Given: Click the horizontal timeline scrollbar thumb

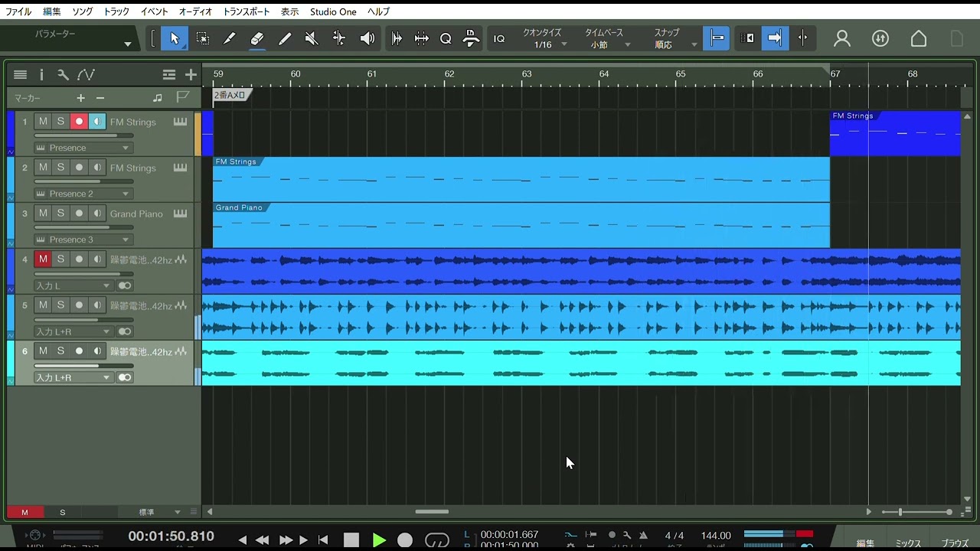Looking at the screenshot, I should coord(432,512).
